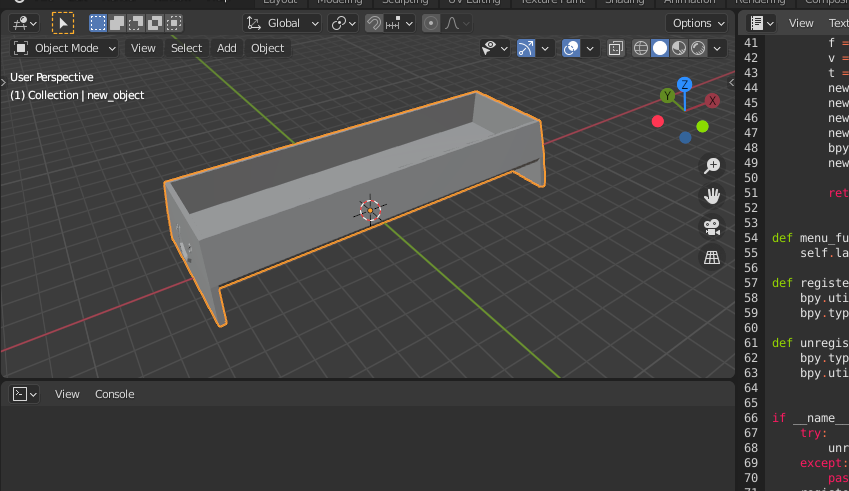Open the text editor type selector
The width and height of the screenshot is (849, 491).
tap(762, 23)
